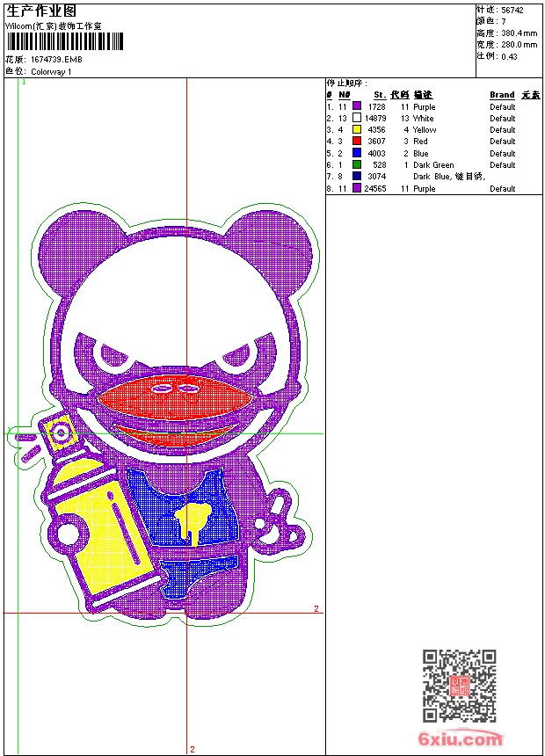
Task: Click the red swatch beside 3607
Action: pyautogui.click(x=357, y=141)
